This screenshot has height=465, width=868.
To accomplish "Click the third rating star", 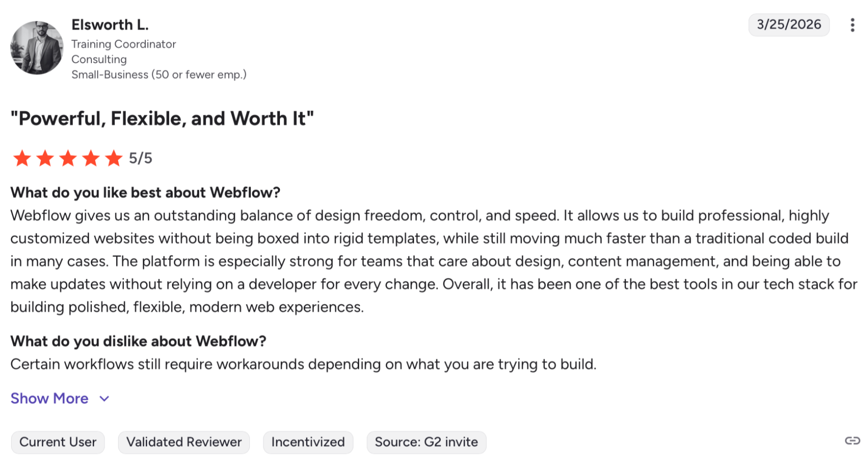I will pos(68,158).
